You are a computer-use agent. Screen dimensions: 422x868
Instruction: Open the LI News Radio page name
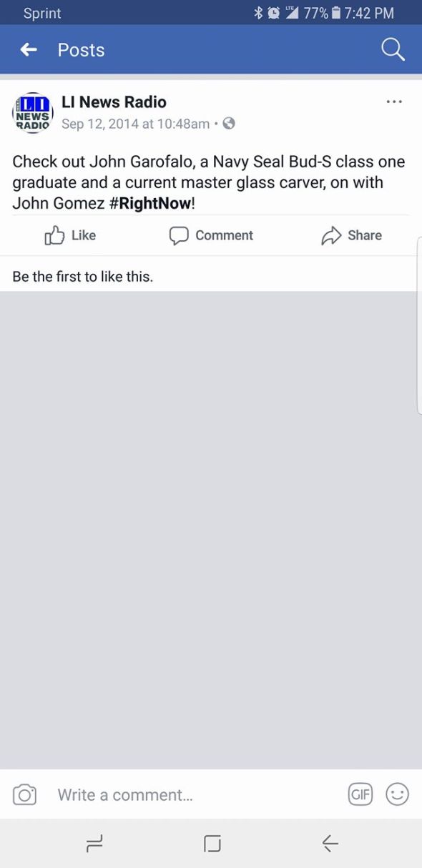pos(114,102)
